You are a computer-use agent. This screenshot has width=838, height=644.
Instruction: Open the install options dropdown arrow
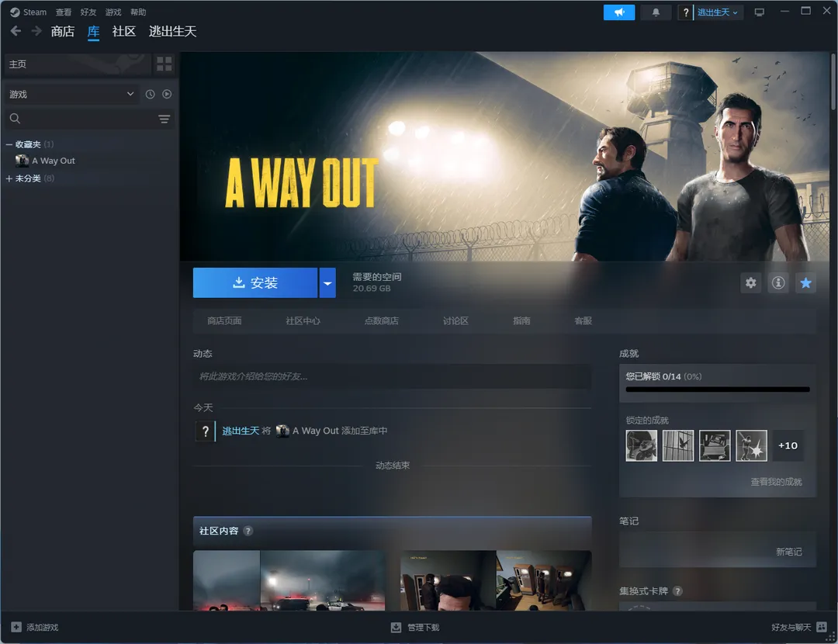[x=327, y=283]
